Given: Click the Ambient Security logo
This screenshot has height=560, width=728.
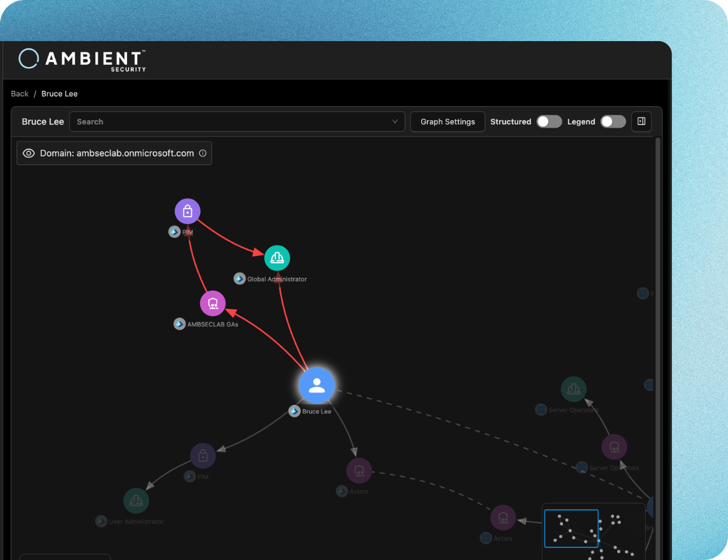Looking at the screenshot, I should pos(82,60).
